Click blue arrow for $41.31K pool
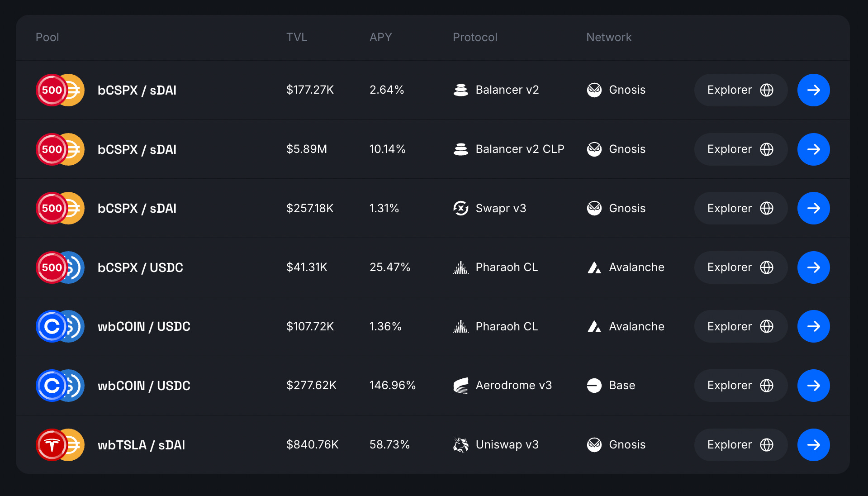This screenshot has height=496, width=868. [x=813, y=267]
